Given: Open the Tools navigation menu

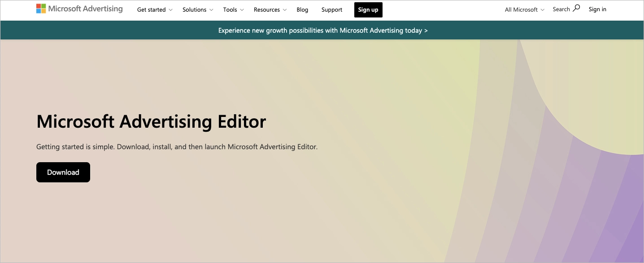Looking at the screenshot, I should [230, 10].
